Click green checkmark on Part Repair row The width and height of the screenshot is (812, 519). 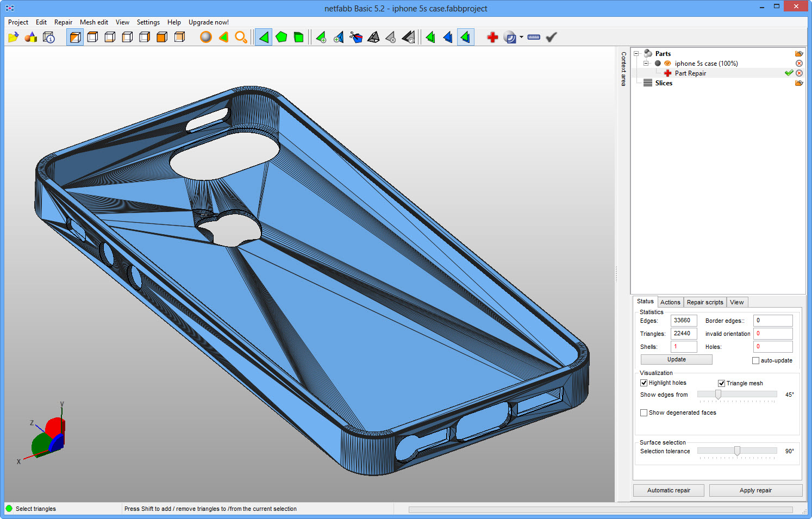tap(789, 73)
